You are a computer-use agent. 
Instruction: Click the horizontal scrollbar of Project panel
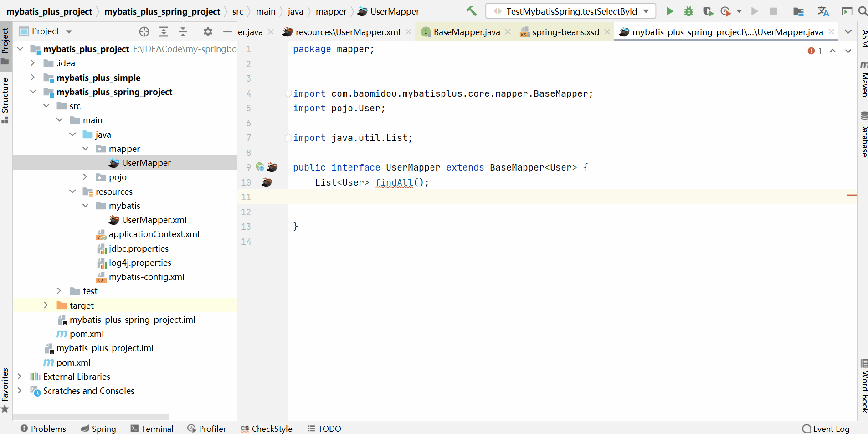(x=91, y=417)
